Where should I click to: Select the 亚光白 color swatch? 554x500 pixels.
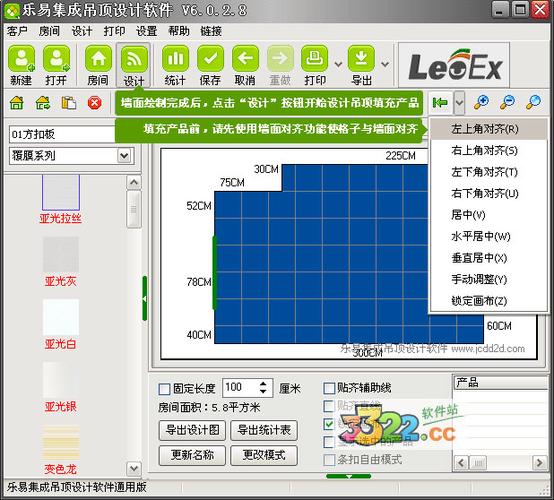pos(61,317)
